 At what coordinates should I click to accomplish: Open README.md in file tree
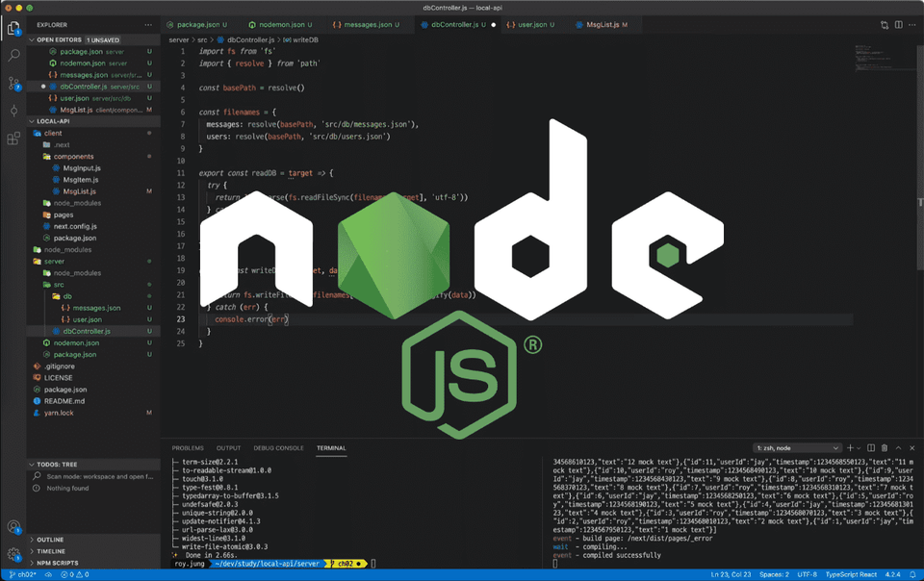click(93, 401)
